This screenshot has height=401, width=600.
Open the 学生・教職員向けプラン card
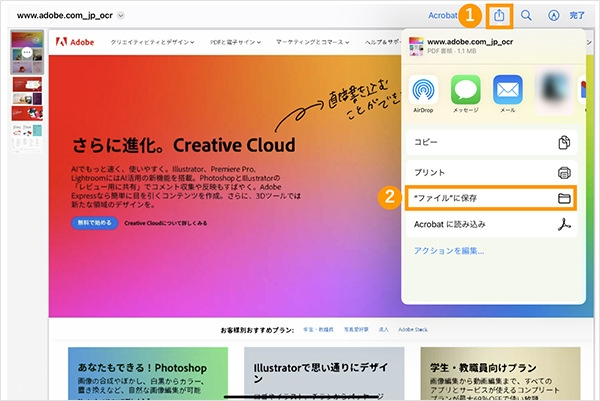[501, 374]
